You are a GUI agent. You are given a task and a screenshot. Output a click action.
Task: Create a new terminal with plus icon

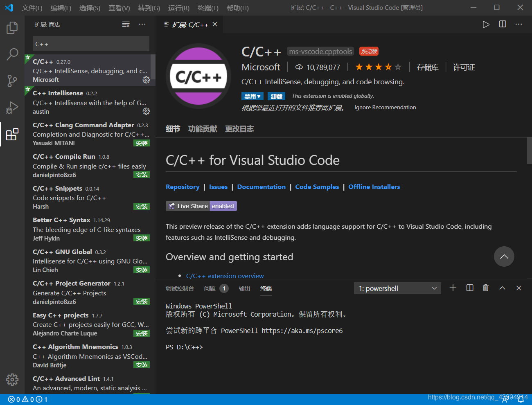[x=453, y=288]
